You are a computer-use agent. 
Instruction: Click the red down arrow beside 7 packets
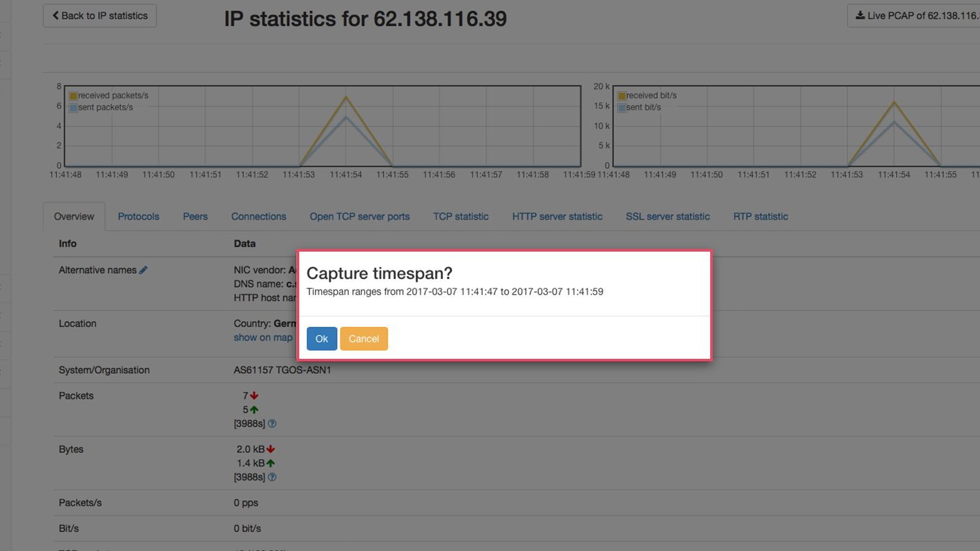tap(254, 395)
